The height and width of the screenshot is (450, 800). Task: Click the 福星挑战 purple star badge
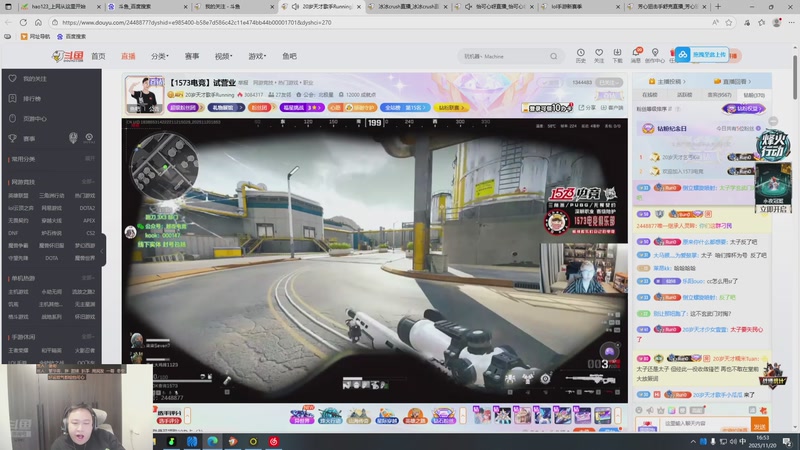point(302,108)
